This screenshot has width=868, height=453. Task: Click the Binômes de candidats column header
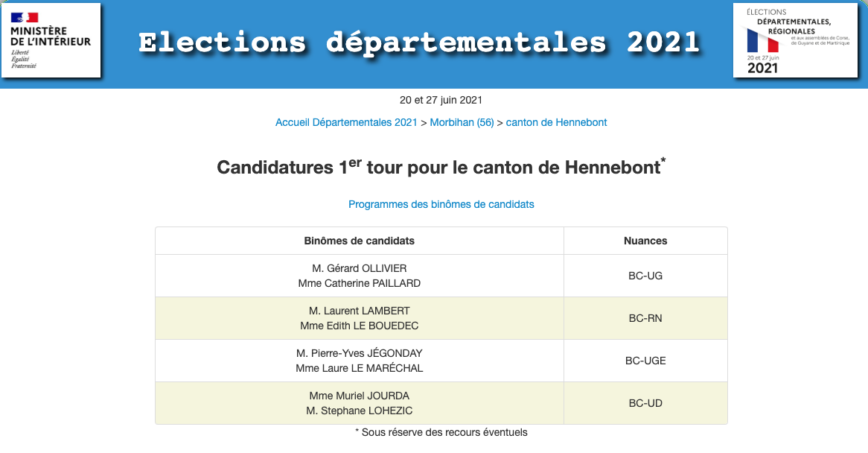[360, 241]
